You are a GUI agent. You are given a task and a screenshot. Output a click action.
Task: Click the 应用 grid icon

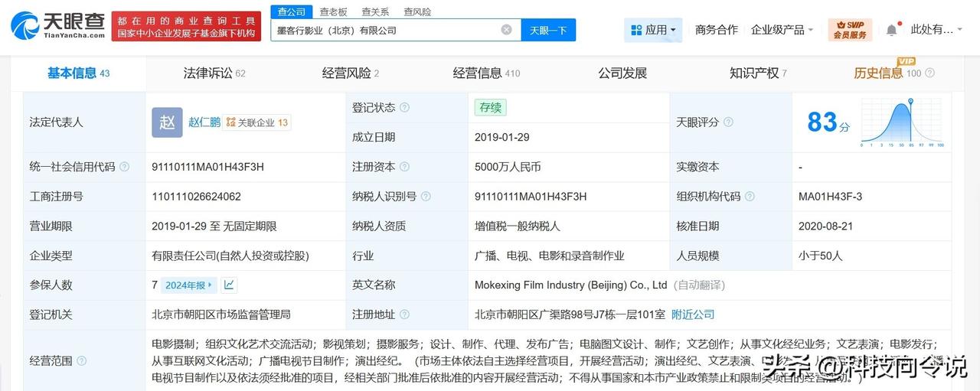(x=636, y=30)
